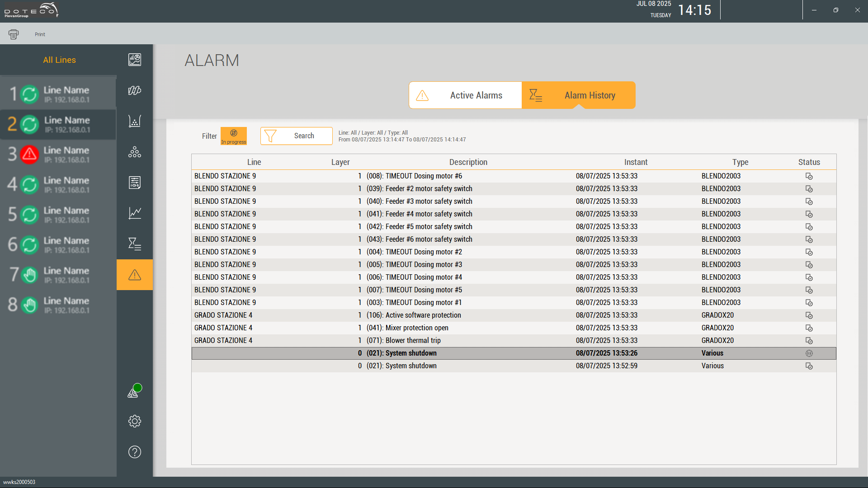The image size is (868, 488).
Task: Select All Lines in the sidebar
Action: [x=59, y=60]
